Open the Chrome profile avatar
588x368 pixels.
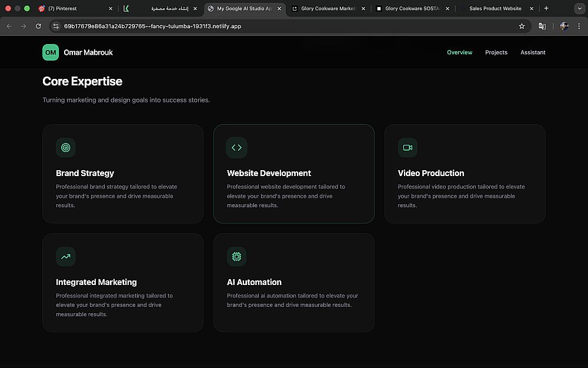[564, 26]
